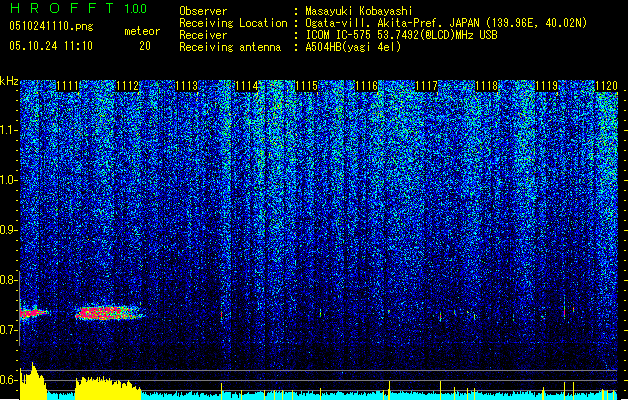Click the 1114 time marker
The height and width of the screenshot is (400, 629).
coord(247,86)
